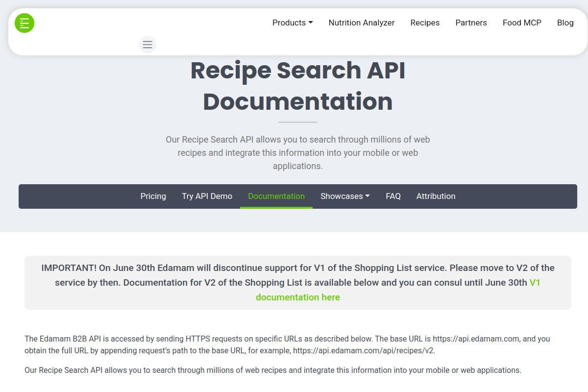Image resolution: width=588 pixels, height=392 pixels.
Task: Click the subtitle about millions of web recipes
Action: pyautogui.click(x=298, y=153)
